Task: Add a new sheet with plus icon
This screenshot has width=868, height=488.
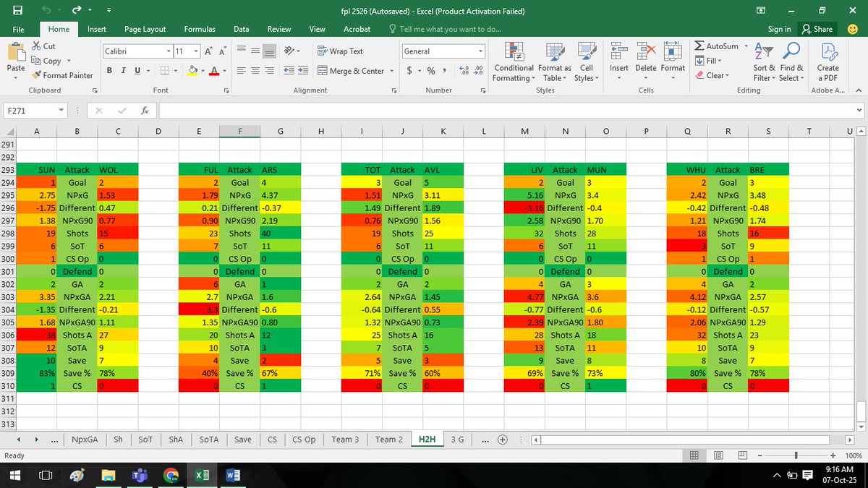Action: tap(502, 440)
